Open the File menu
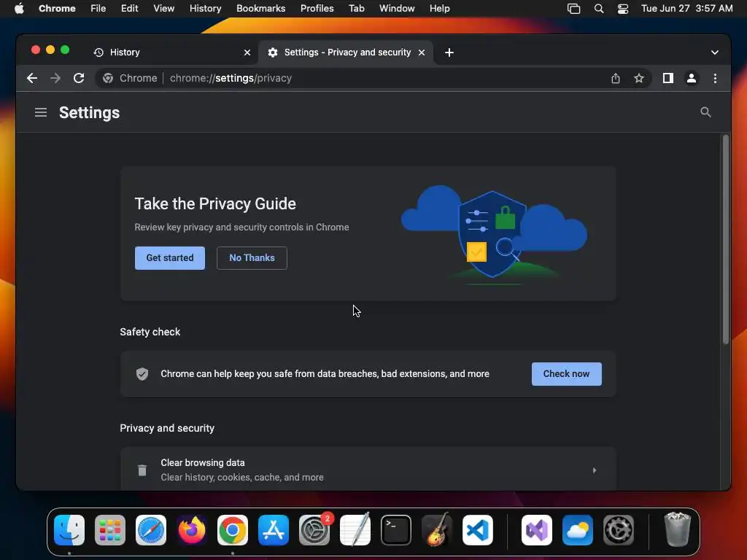Screen dimensions: 747x560 coord(98,8)
